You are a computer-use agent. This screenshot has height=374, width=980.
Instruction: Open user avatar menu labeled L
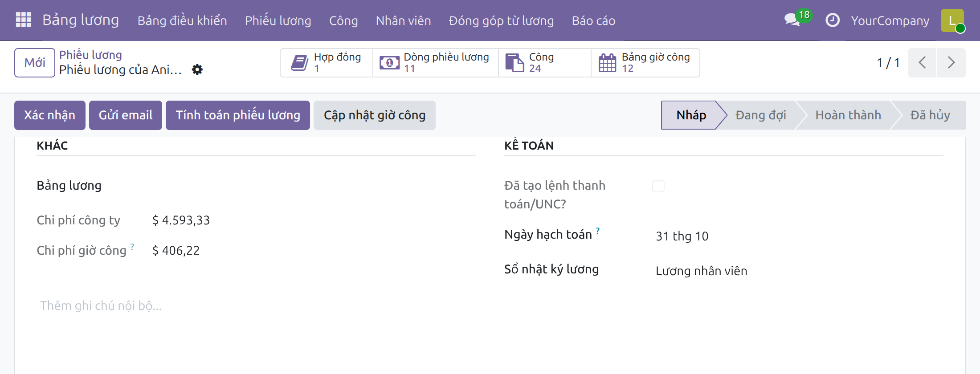(952, 20)
